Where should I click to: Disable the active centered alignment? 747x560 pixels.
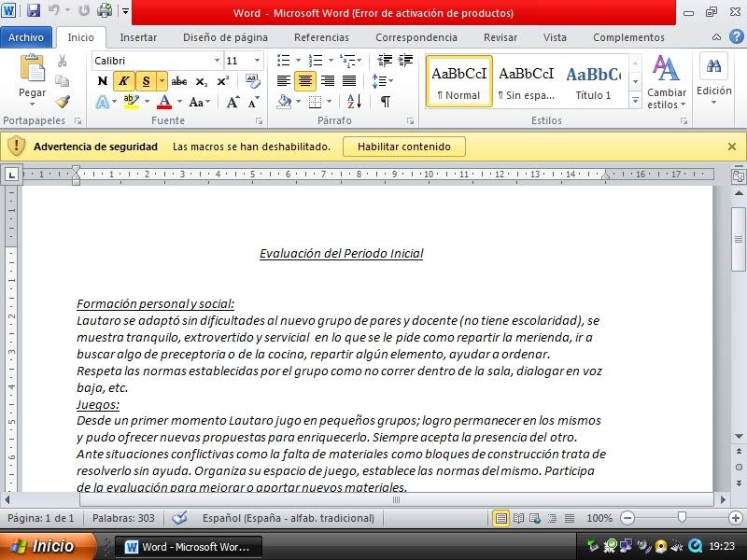304,80
